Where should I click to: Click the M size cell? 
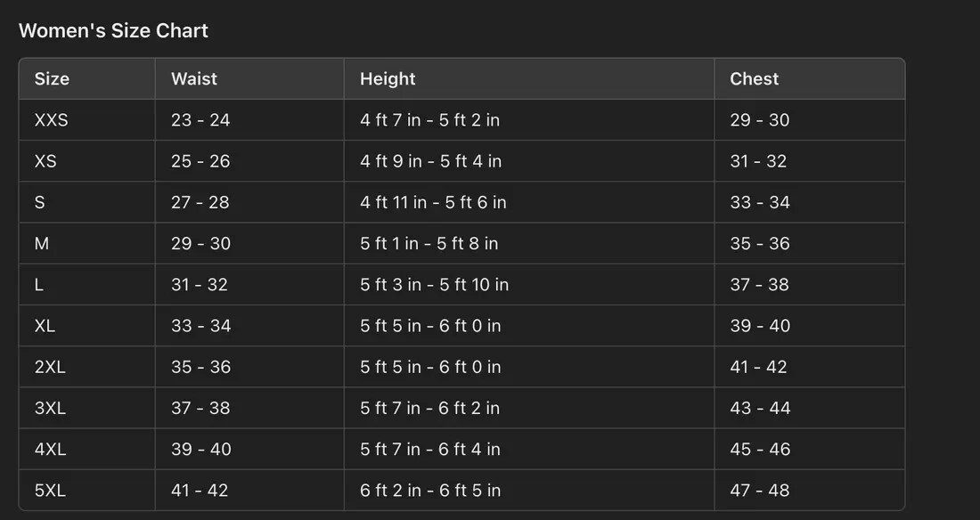pos(42,243)
